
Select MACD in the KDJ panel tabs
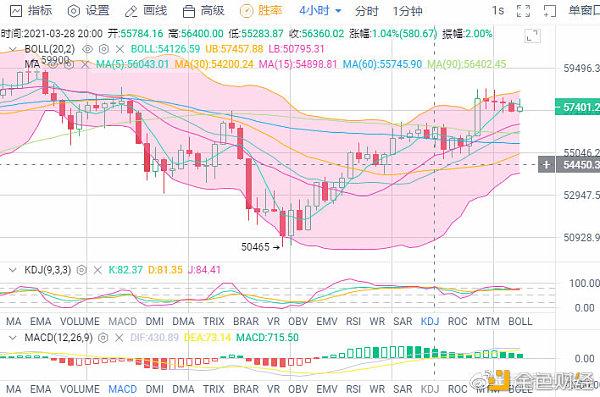[x=122, y=322]
